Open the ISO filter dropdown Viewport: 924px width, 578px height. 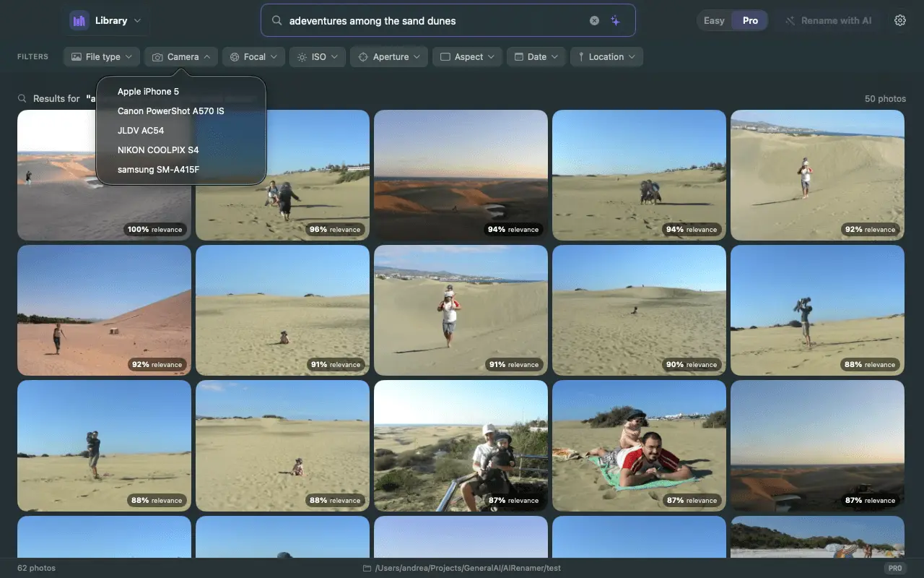[318, 57]
